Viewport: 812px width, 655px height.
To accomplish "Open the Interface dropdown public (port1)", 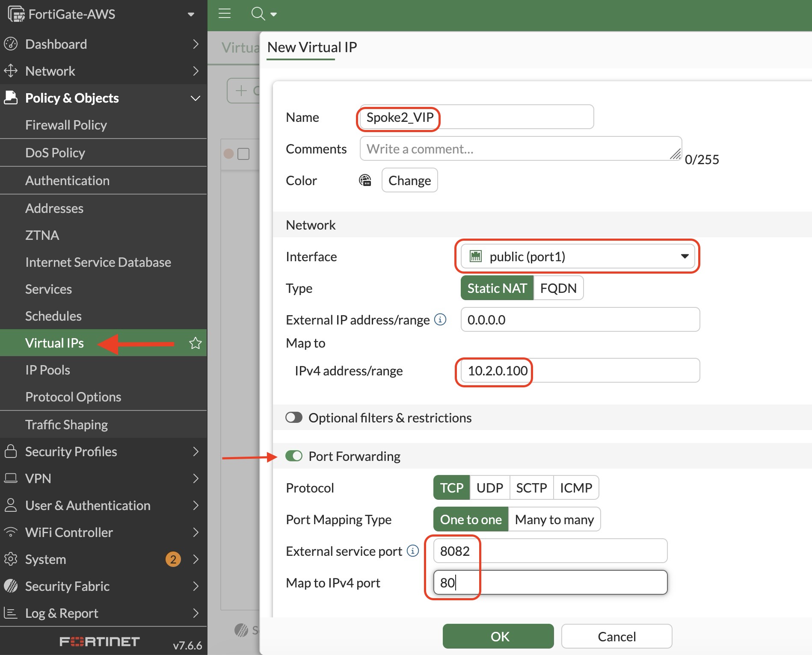I will (x=578, y=256).
